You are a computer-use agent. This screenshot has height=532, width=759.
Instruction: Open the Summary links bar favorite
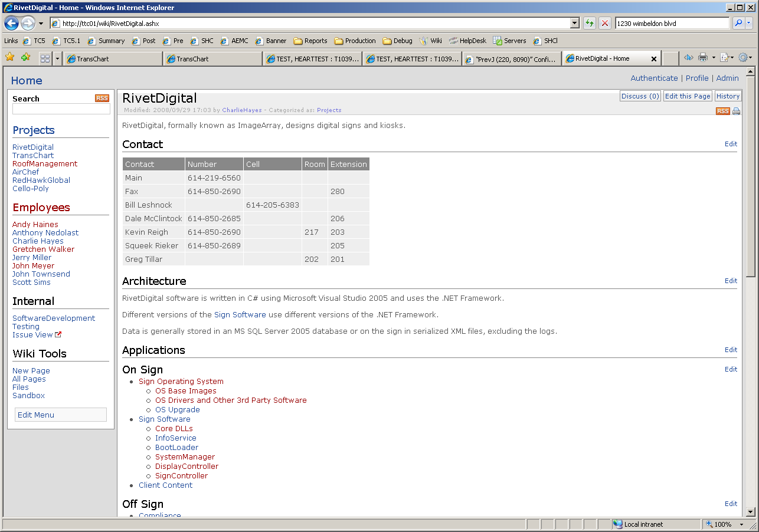click(106, 41)
